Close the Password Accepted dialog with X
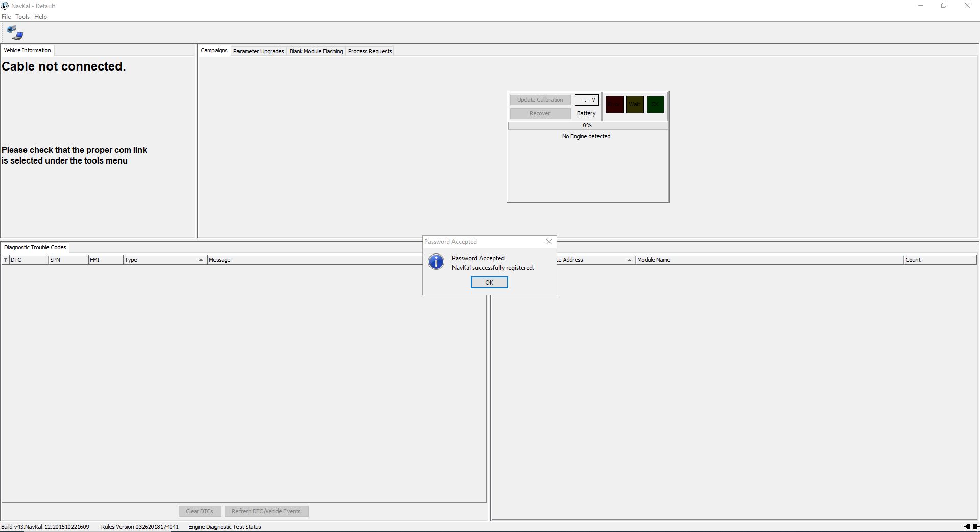The height and width of the screenshot is (532, 980). [x=549, y=242]
